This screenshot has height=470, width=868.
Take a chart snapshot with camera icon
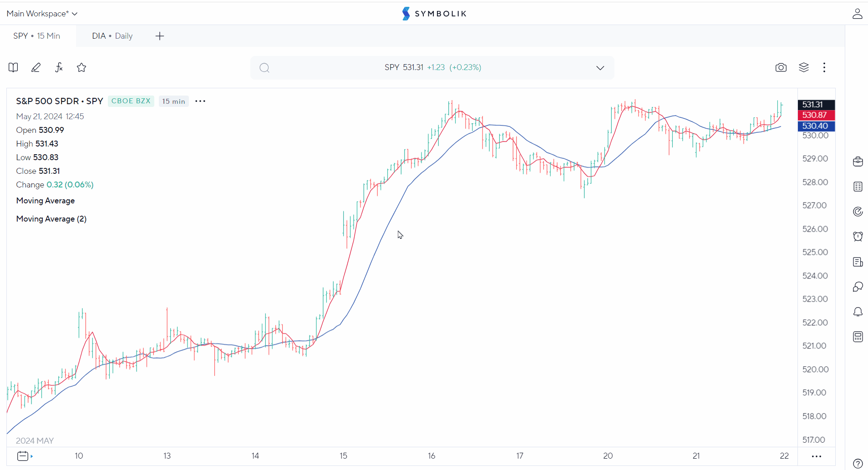click(x=781, y=68)
